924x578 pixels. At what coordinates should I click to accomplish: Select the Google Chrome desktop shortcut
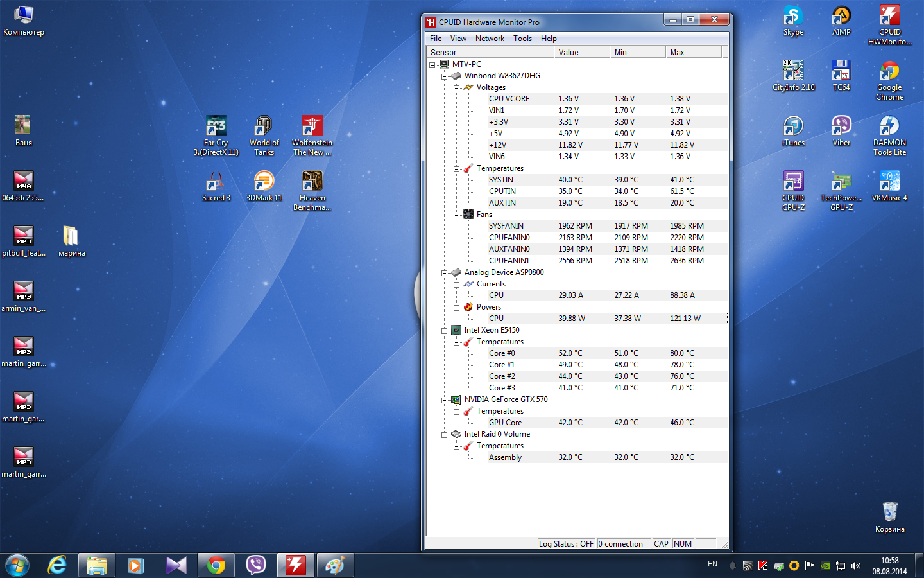(890, 80)
